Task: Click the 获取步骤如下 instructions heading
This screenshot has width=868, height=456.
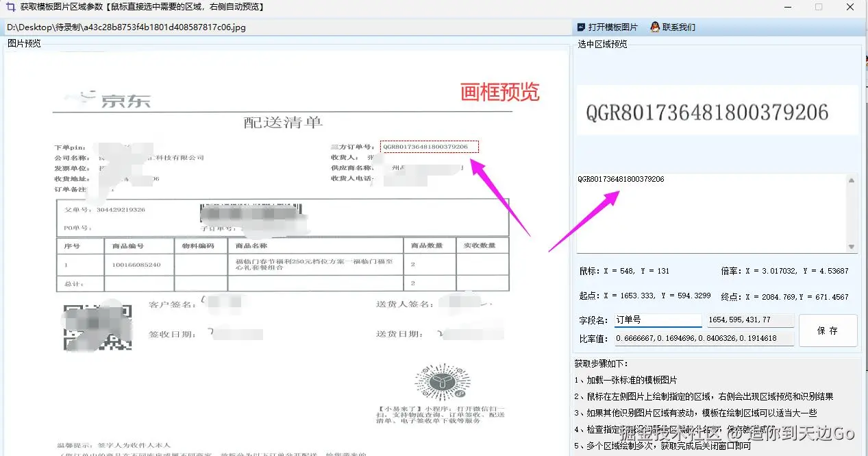Action: (601, 363)
